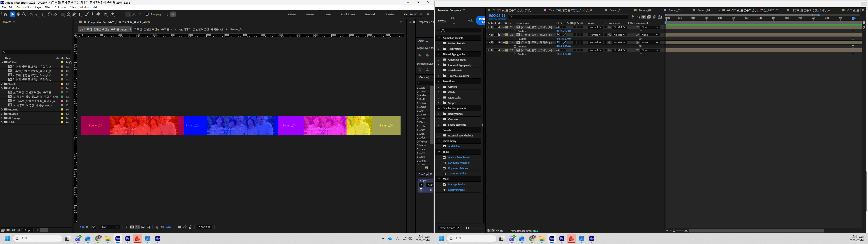Click Show Channel and Color Management icon
868x244 pixels.
click(x=157, y=227)
